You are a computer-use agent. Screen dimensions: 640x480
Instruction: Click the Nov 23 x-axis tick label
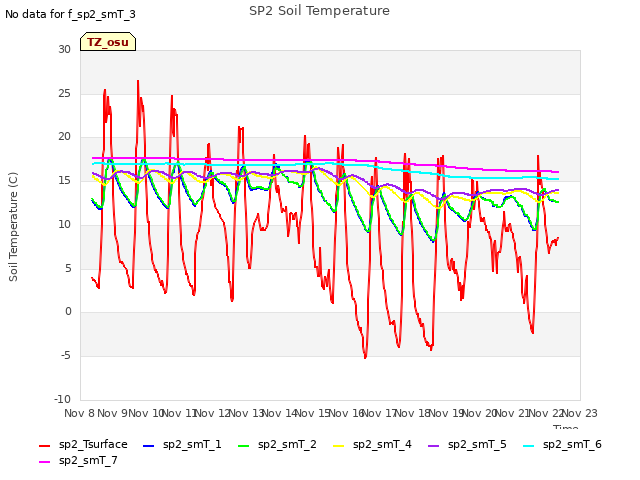580,413
